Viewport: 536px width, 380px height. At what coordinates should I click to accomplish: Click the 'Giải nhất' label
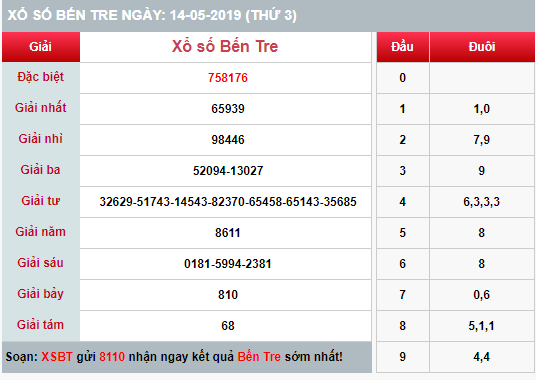41,108
